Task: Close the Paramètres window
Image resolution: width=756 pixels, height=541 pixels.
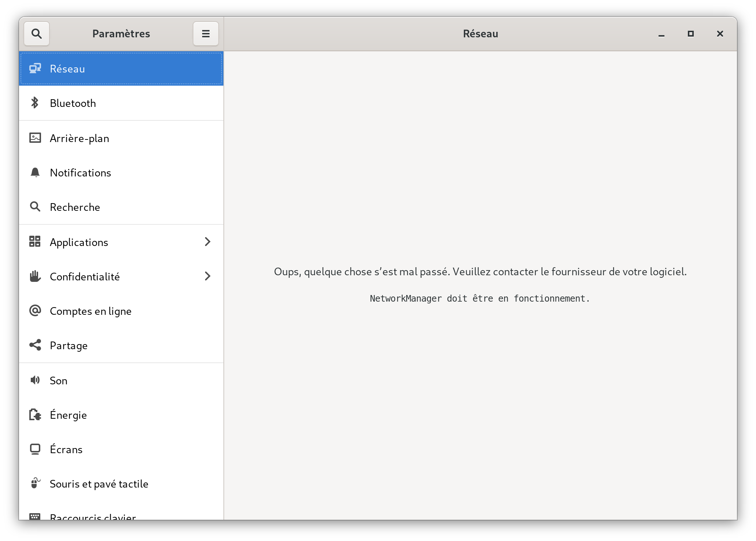Action: (x=720, y=34)
